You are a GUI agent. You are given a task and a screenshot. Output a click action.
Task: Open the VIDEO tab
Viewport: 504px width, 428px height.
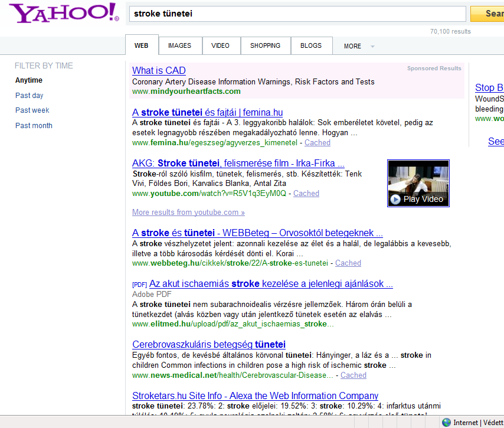221,45
